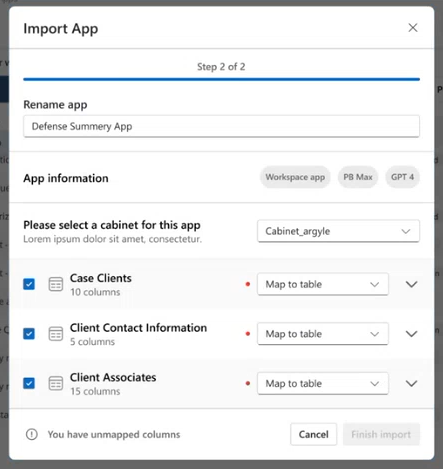Click the Import App title

[x=61, y=29]
